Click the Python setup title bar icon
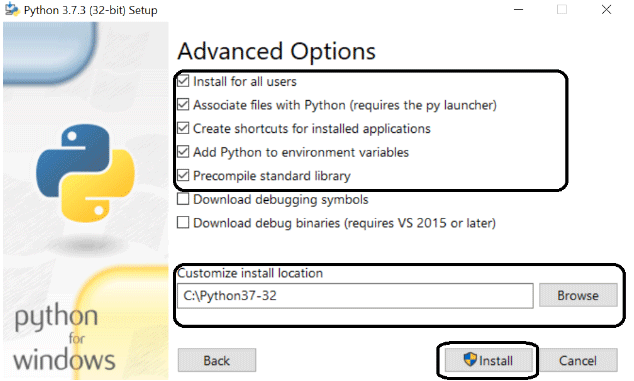The image size is (634, 381). pyautogui.click(x=12, y=10)
